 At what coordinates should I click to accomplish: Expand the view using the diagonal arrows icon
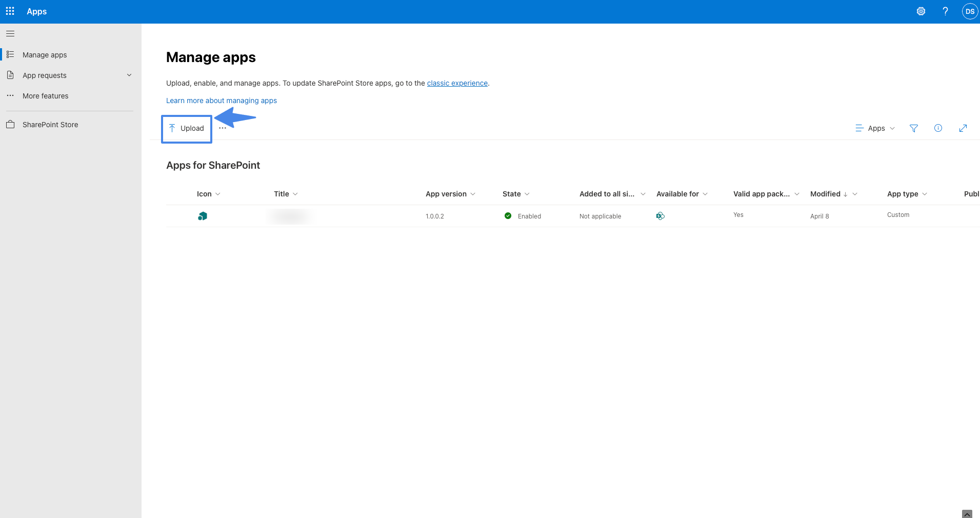point(963,128)
